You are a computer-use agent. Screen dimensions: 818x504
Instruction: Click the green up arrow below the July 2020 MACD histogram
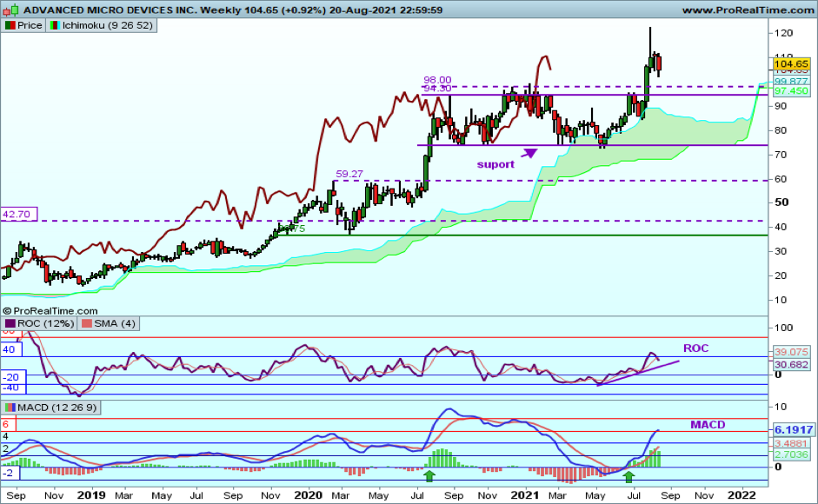coord(429,475)
